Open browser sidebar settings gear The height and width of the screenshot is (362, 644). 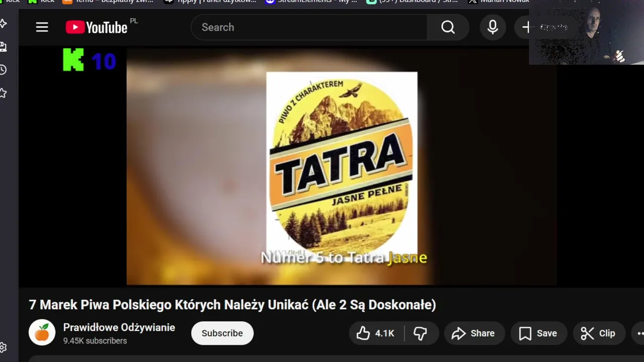4,347
